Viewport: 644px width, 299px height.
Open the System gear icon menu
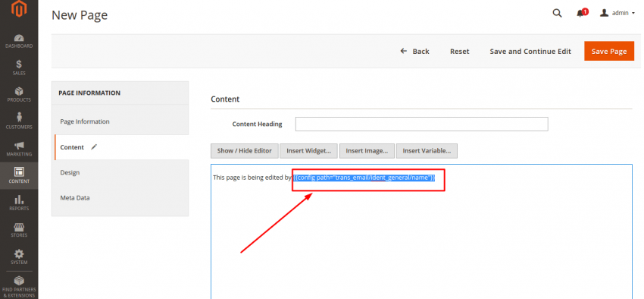point(19,253)
